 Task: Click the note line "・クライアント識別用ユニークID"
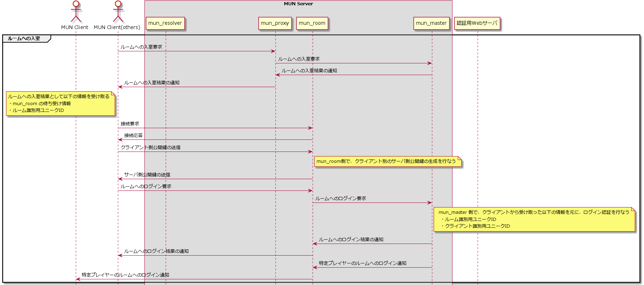[475, 226]
